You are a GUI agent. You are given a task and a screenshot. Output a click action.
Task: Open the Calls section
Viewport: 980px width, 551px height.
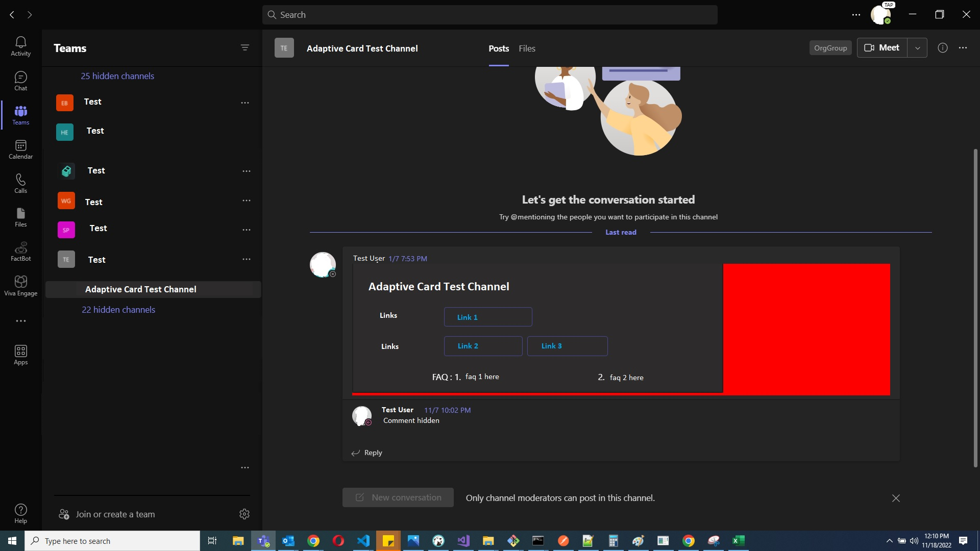20,183
